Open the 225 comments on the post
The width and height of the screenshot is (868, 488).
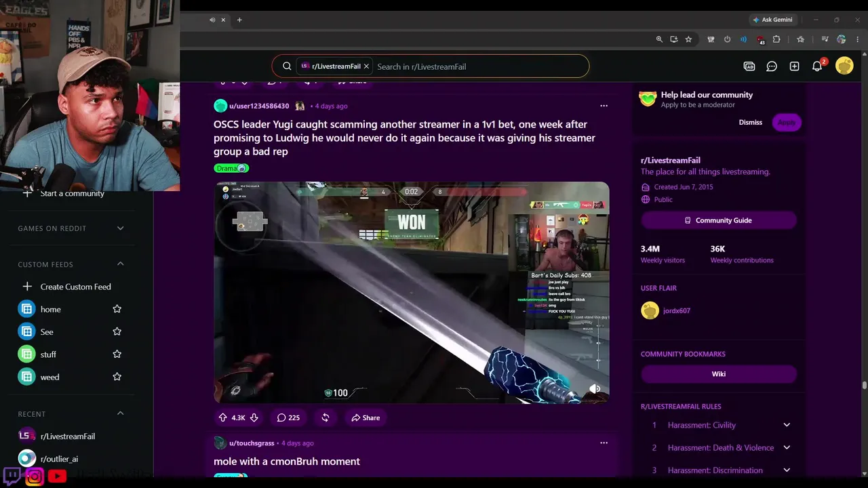pos(288,418)
